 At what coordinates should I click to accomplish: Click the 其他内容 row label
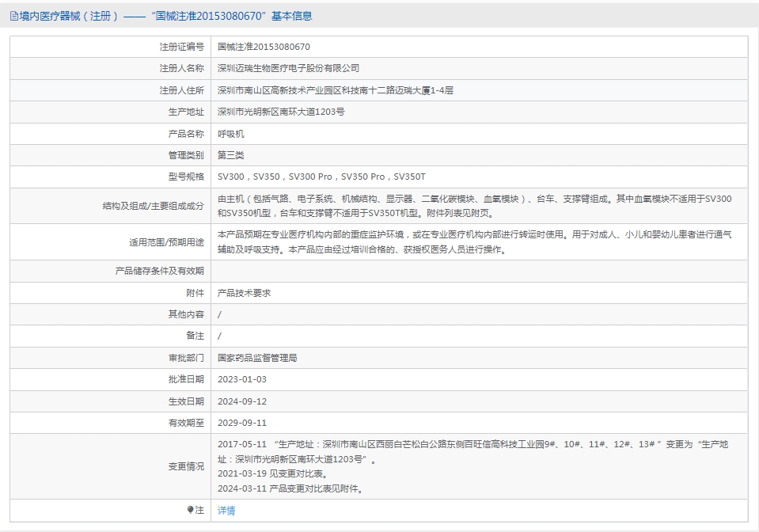pos(186,314)
